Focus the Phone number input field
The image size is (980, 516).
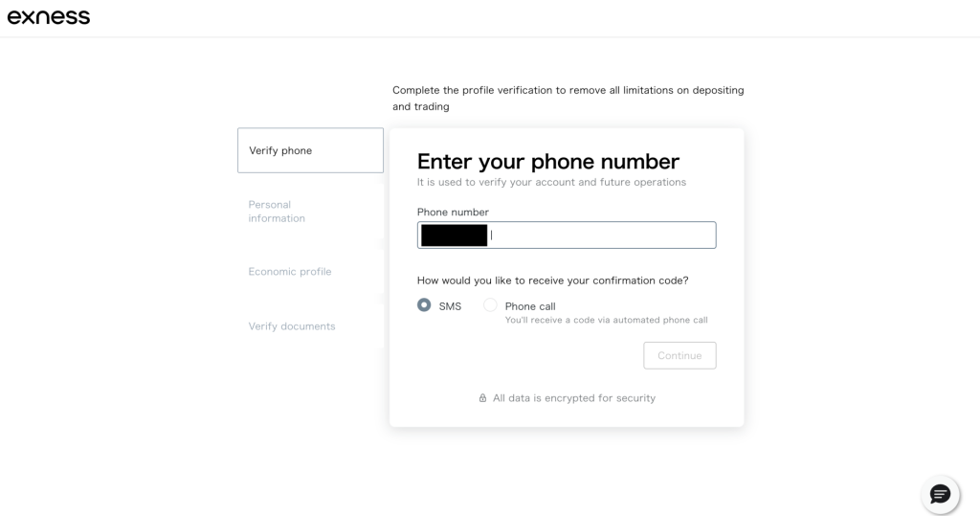click(601, 236)
